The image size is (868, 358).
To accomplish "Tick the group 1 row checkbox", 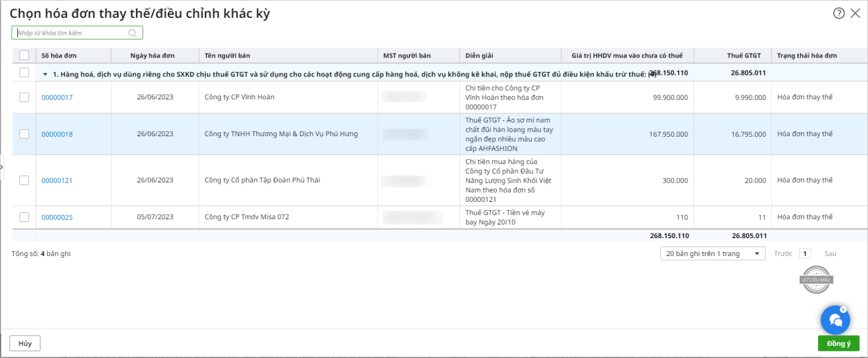I will 24,73.
